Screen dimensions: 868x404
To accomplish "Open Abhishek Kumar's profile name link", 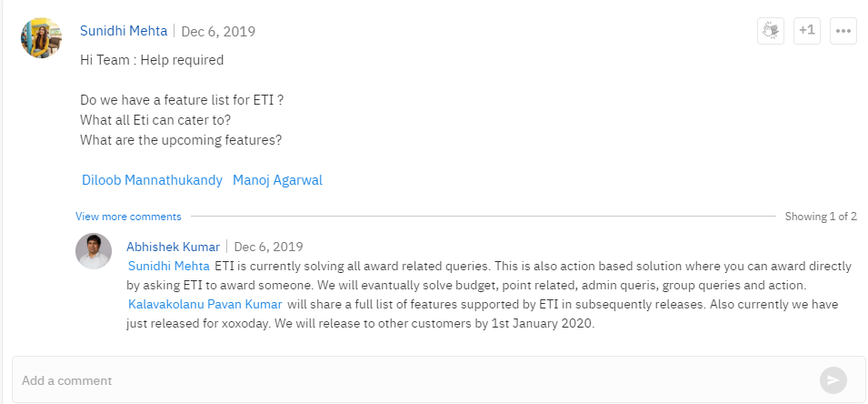I will point(173,247).
